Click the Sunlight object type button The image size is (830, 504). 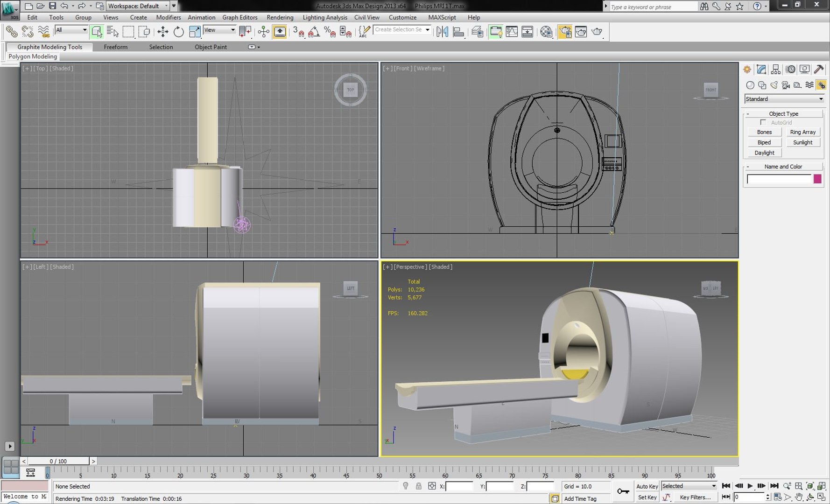click(x=802, y=142)
